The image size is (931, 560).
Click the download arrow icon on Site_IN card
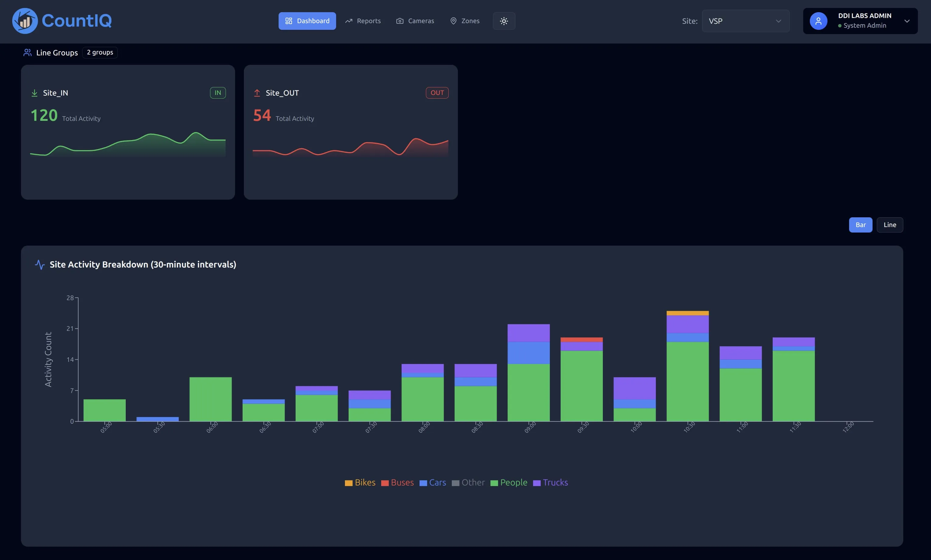pyautogui.click(x=35, y=93)
